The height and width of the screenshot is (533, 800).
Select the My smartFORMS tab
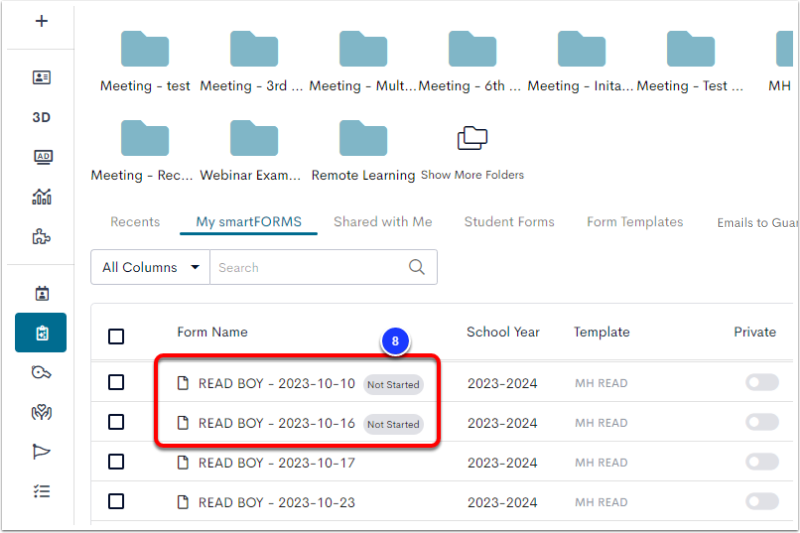[x=248, y=222]
